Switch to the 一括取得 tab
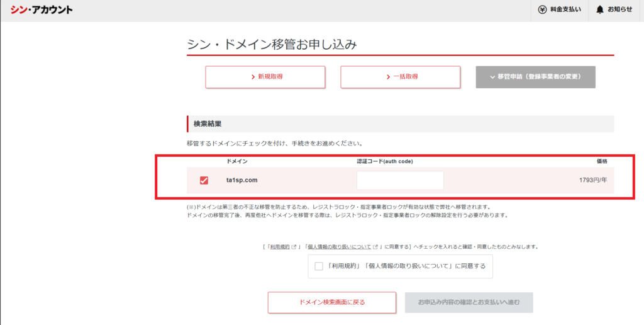The height and width of the screenshot is (325, 644). coord(400,77)
